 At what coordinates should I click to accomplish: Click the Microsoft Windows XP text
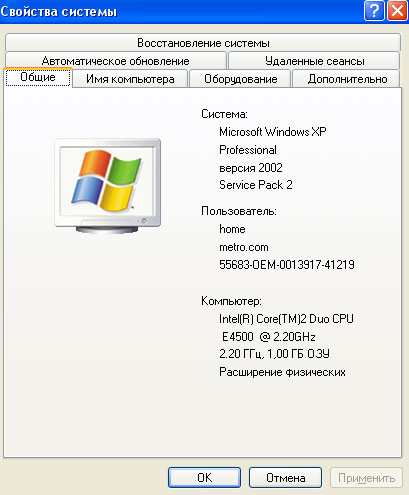point(272,132)
